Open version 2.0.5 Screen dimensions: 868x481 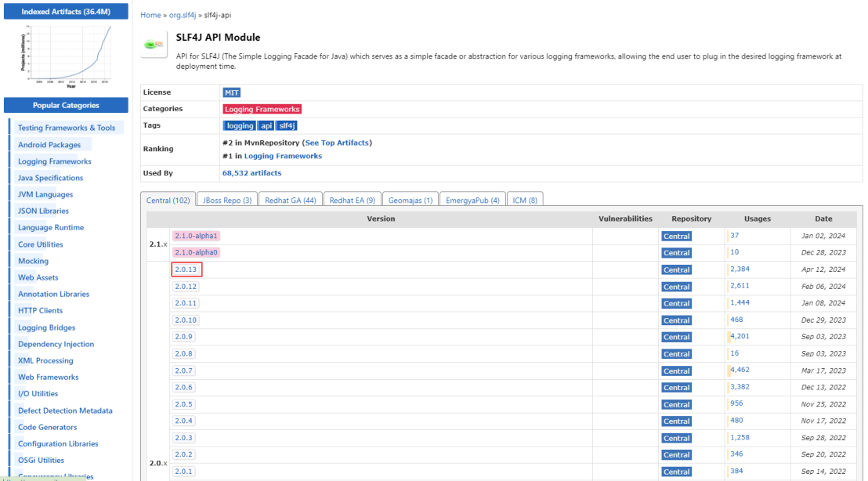click(x=183, y=404)
